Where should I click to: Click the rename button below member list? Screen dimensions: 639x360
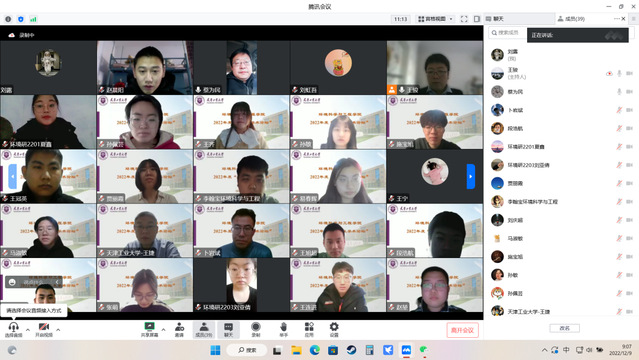tap(564, 328)
